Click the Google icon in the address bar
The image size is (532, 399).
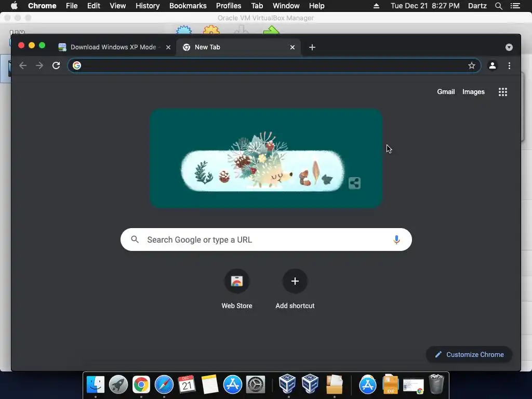[x=77, y=65]
